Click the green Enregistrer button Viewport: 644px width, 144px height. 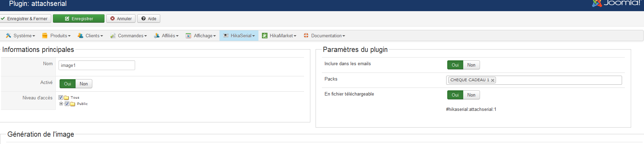tap(79, 18)
